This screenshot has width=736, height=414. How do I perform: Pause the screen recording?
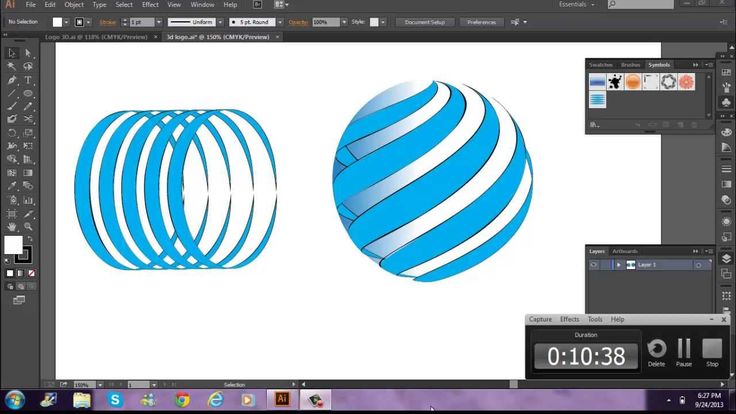684,353
